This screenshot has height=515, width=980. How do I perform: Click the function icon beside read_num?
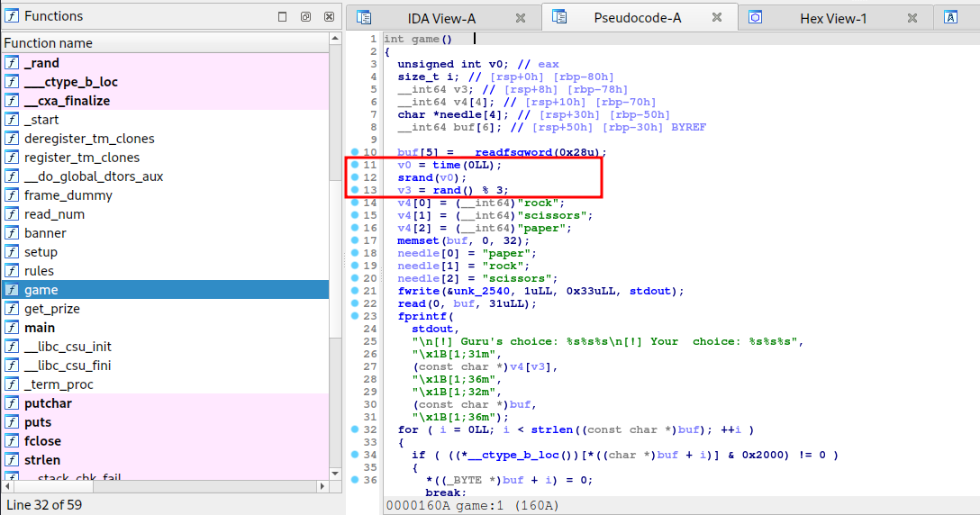(12, 214)
